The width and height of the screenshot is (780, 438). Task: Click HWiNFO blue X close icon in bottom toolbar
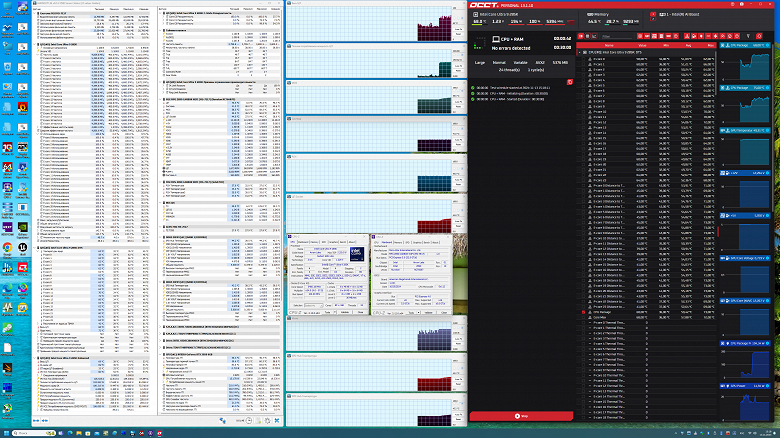click(x=277, y=421)
